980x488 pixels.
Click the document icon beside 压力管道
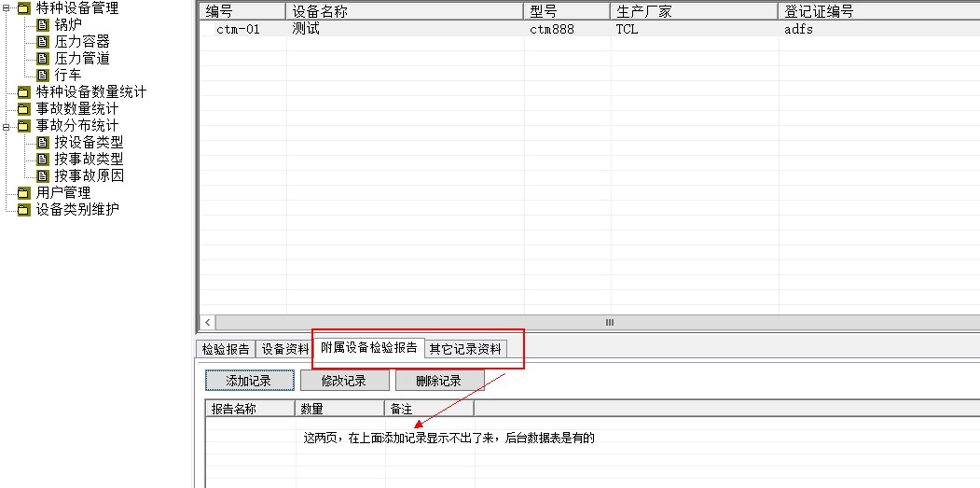pos(43,59)
